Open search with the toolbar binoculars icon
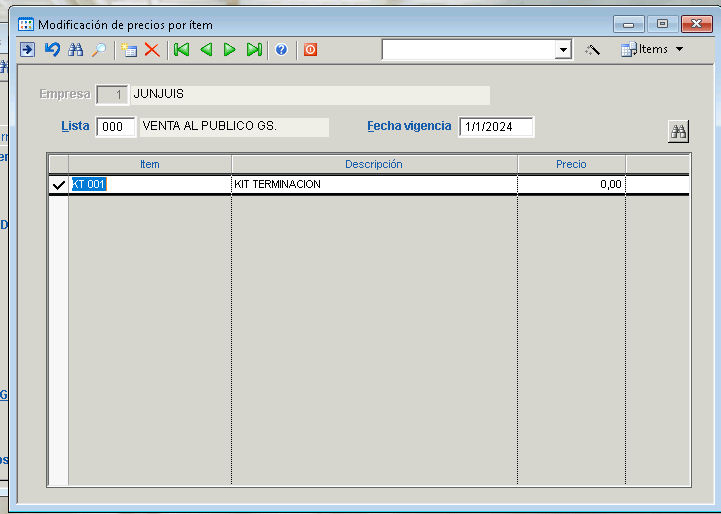Image resolution: width=721 pixels, height=514 pixels. (75, 49)
